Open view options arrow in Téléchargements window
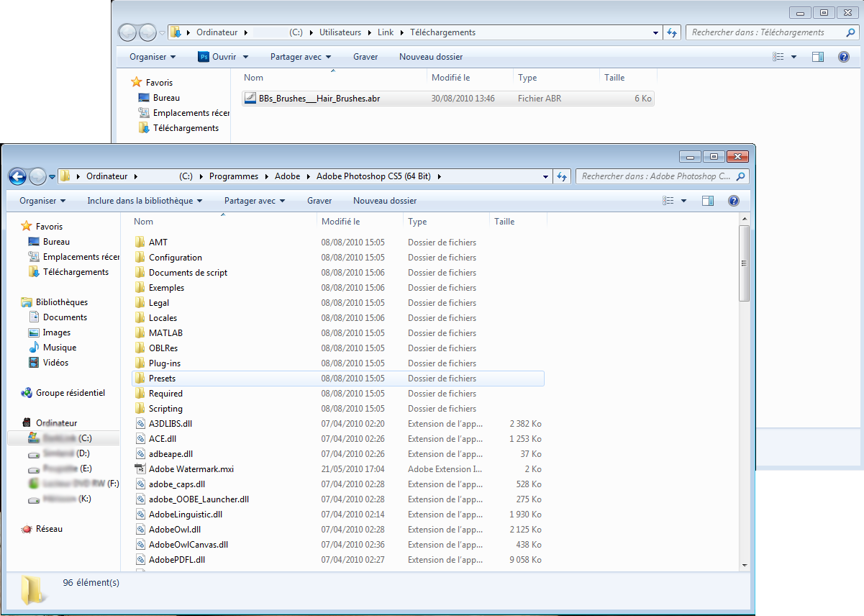This screenshot has height=616, width=864. point(793,57)
